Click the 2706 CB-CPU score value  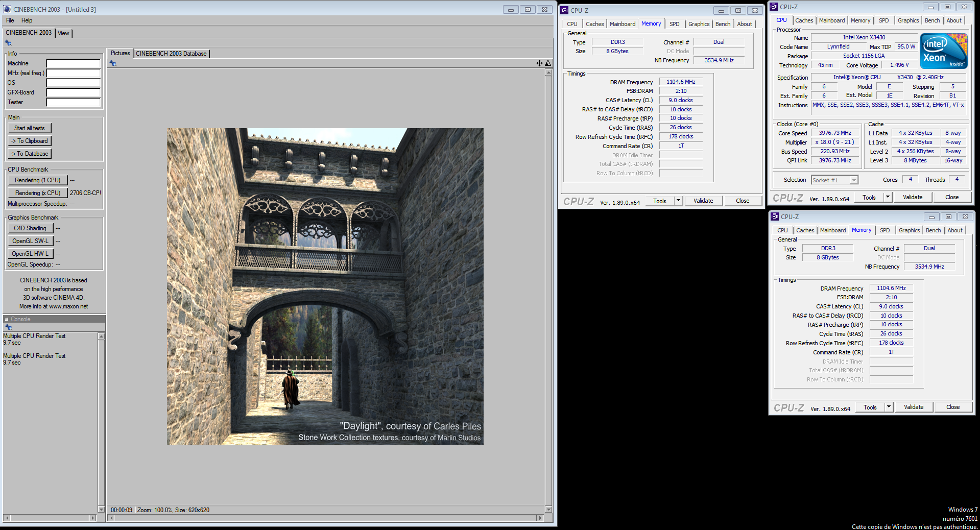(x=85, y=193)
